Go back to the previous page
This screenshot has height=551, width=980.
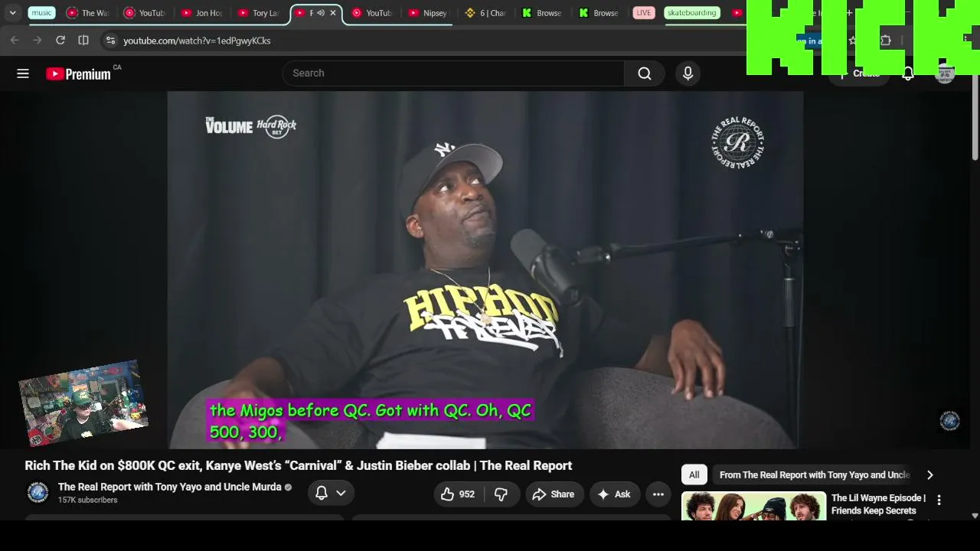point(15,41)
